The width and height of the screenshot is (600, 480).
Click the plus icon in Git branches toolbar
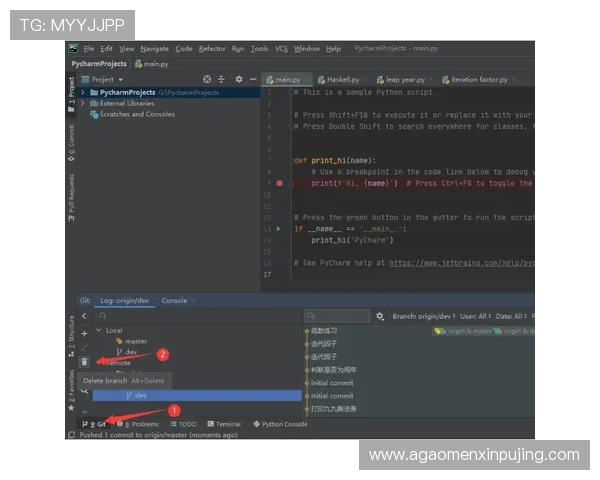tap(85, 331)
